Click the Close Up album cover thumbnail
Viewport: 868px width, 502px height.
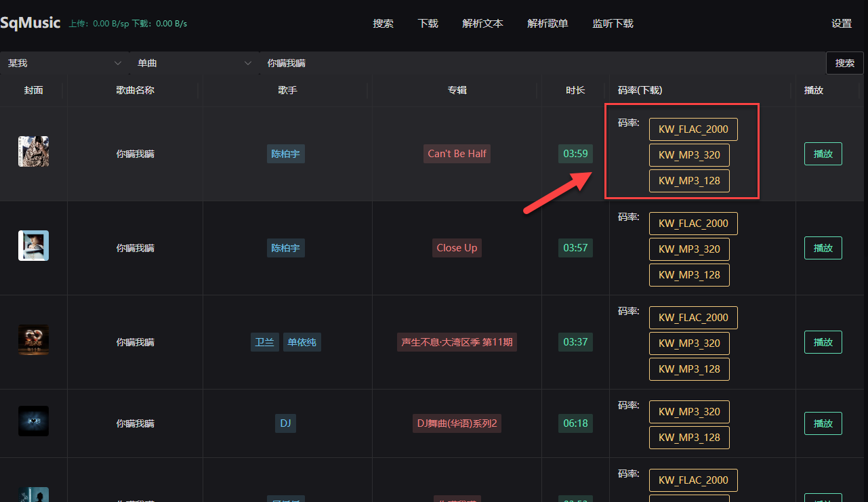pyautogui.click(x=33, y=246)
